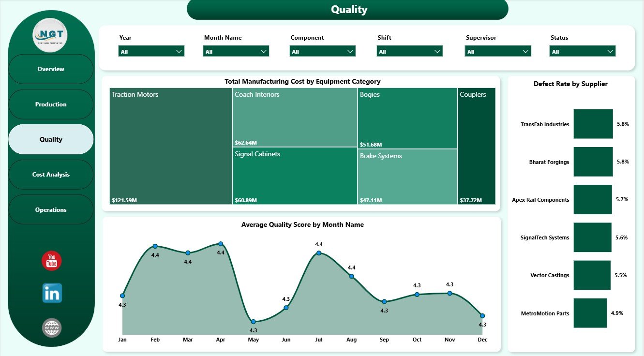Go to the Operations page
This screenshot has height=356, width=644.
click(x=51, y=210)
